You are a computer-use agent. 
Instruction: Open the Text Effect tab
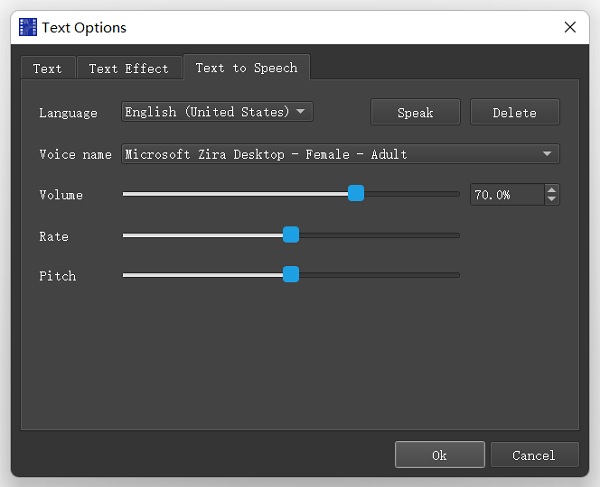point(129,68)
